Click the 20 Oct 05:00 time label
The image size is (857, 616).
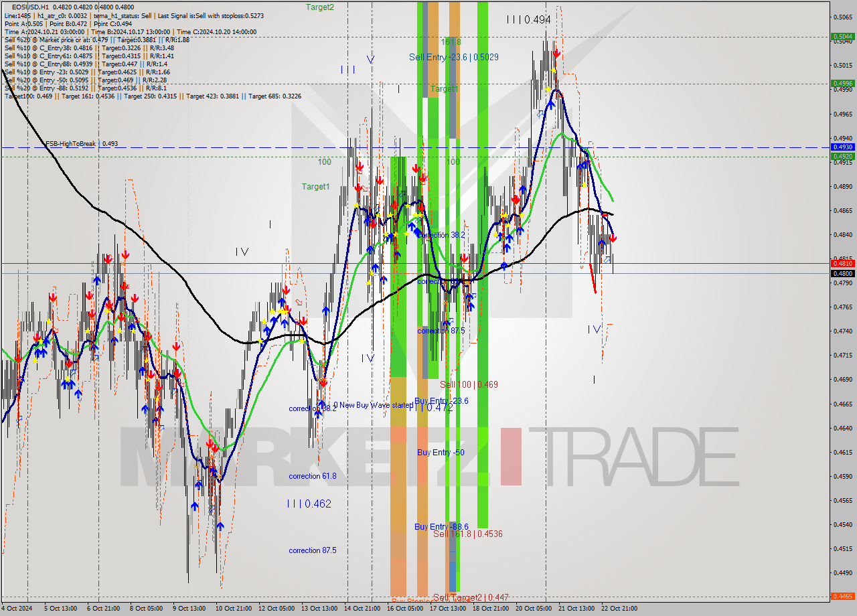coord(534,609)
